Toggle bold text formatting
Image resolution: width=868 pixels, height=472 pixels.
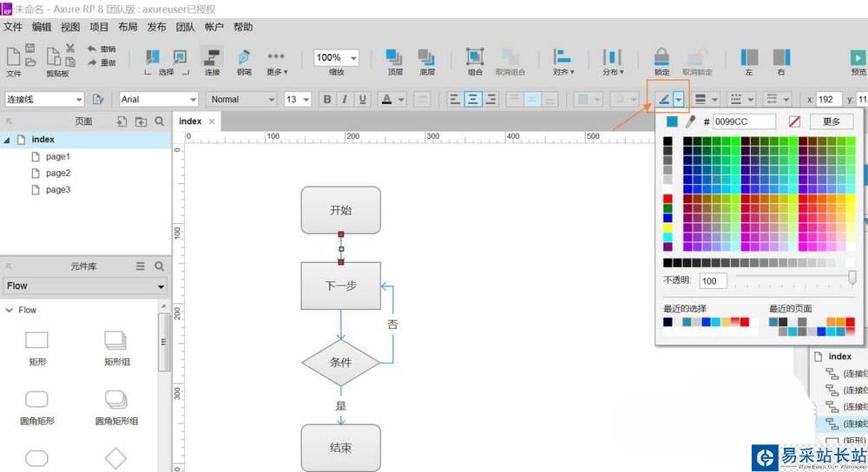pos(327,99)
